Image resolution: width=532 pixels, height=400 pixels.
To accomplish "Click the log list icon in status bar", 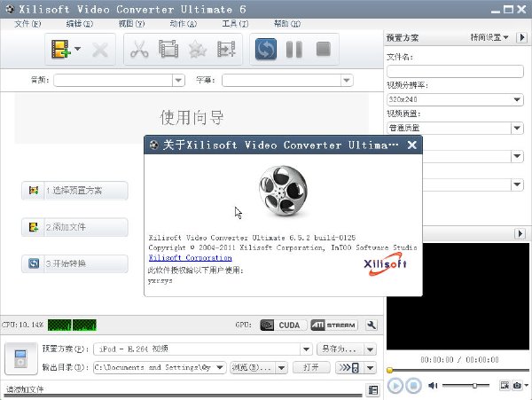I will click(373, 390).
